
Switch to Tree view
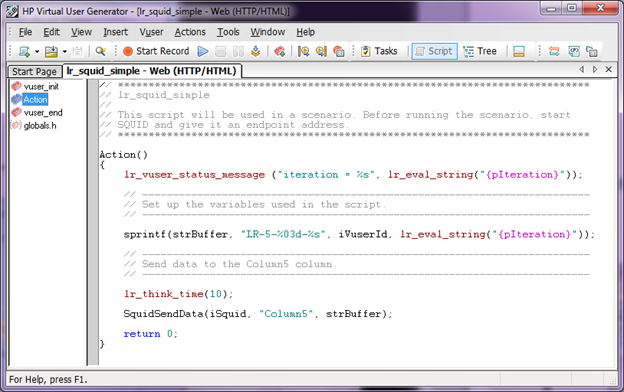480,51
